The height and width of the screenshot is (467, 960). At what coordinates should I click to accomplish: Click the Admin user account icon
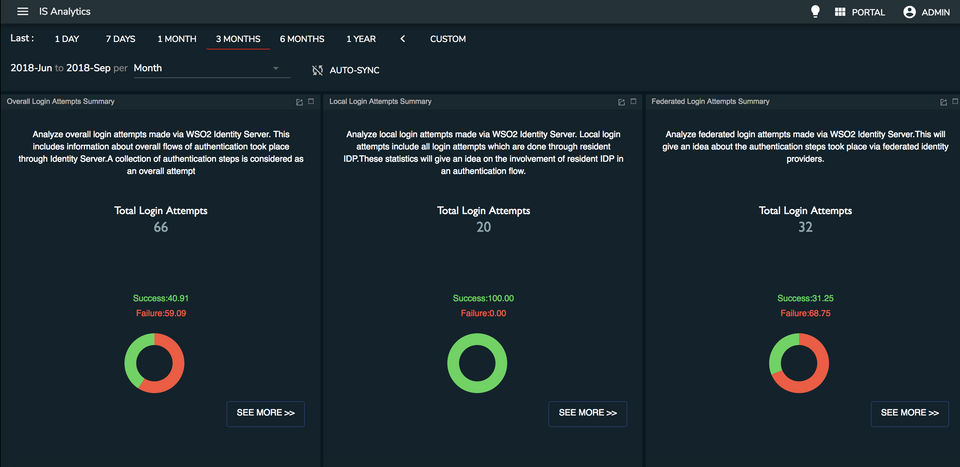tap(909, 12)
